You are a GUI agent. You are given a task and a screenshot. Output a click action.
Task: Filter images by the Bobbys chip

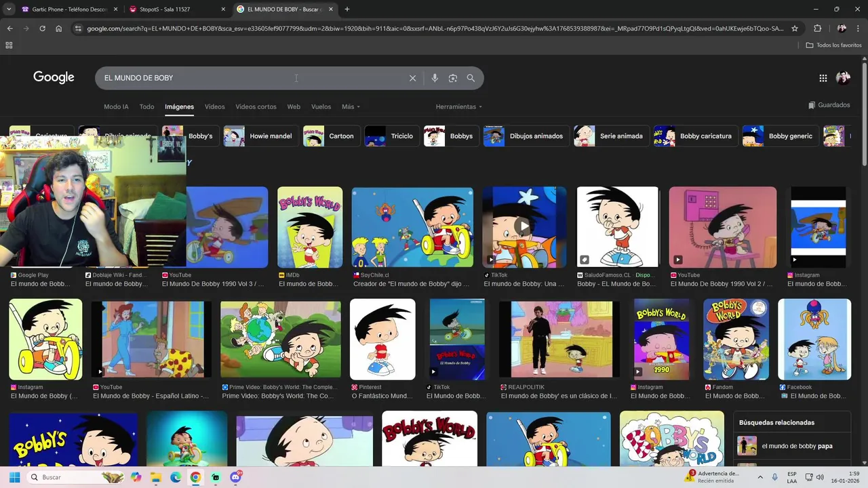click(x=450, y=136)
